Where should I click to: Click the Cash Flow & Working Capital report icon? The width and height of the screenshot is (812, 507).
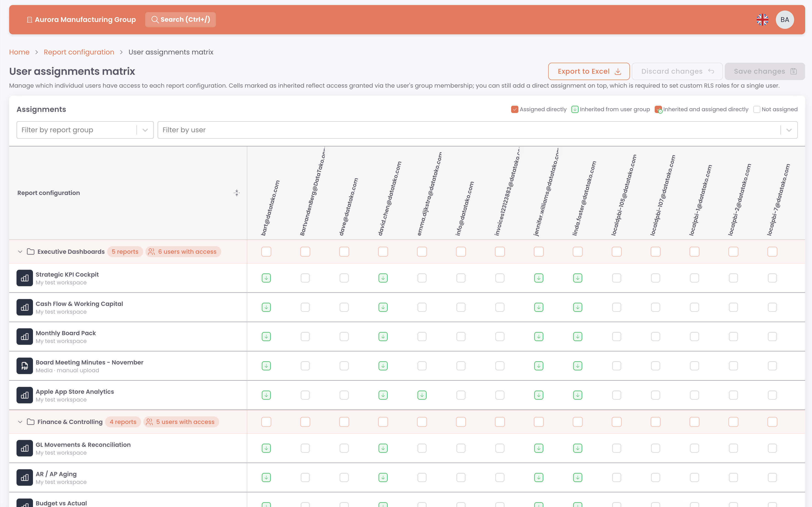(25, 307)
